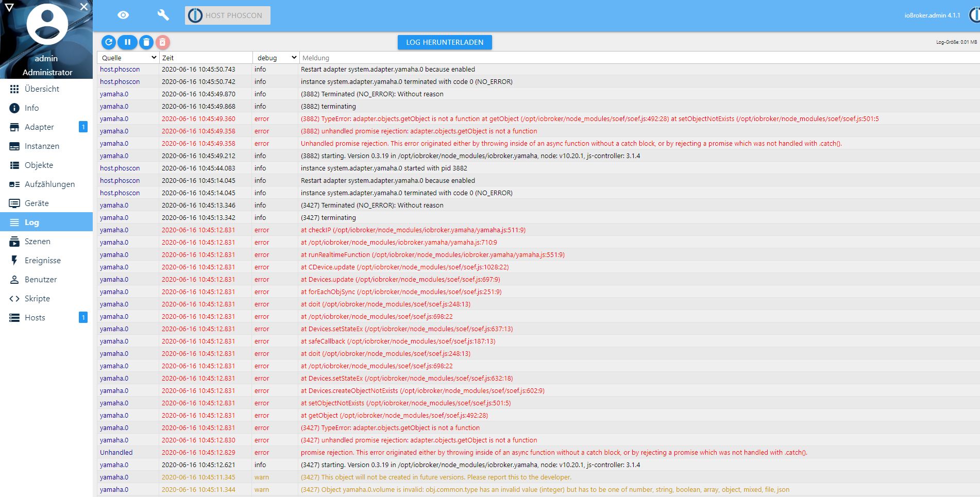
Task: Click the admin user avatar
Action: [47, 24]
